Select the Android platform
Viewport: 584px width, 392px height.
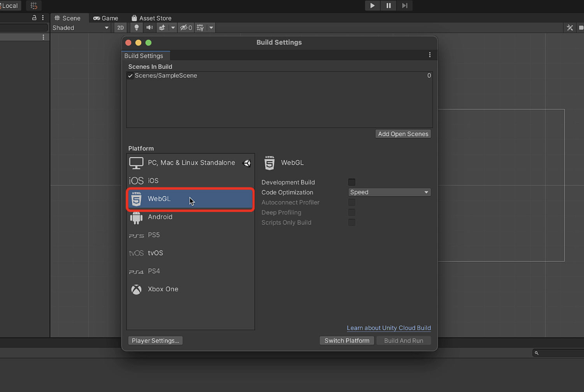coord(190,217)
